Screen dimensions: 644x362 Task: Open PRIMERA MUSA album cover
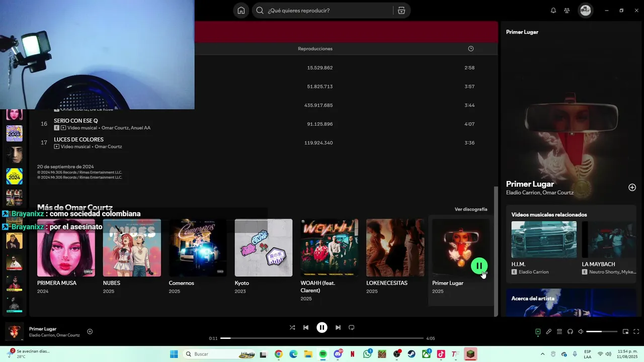(66, 247)
